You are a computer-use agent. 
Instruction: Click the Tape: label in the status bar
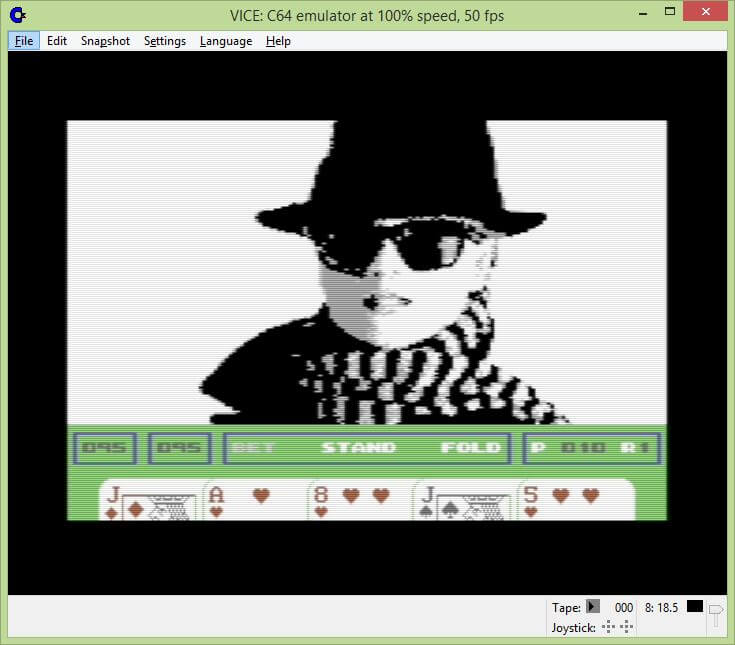tap(566, 608)
